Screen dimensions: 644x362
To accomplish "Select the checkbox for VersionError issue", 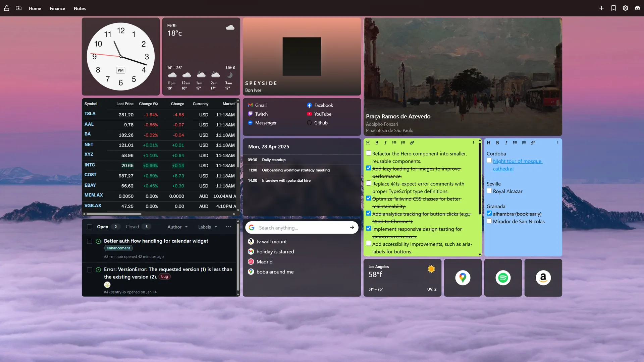I will 90,270.
